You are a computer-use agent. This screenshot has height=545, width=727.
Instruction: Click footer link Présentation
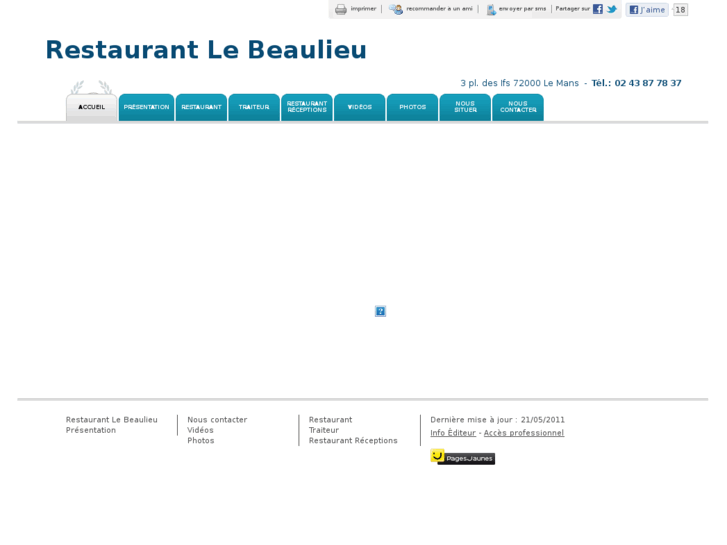[90, 430]
